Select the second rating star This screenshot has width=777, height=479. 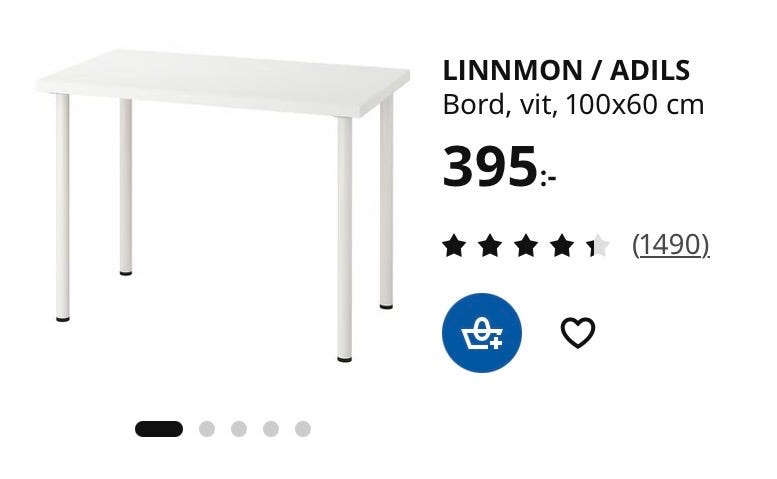490,246
